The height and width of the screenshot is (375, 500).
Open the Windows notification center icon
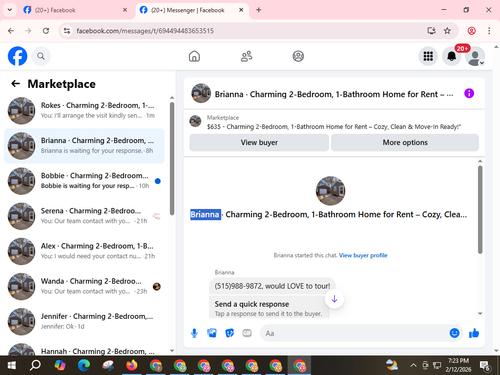click(x=485, y=366)
